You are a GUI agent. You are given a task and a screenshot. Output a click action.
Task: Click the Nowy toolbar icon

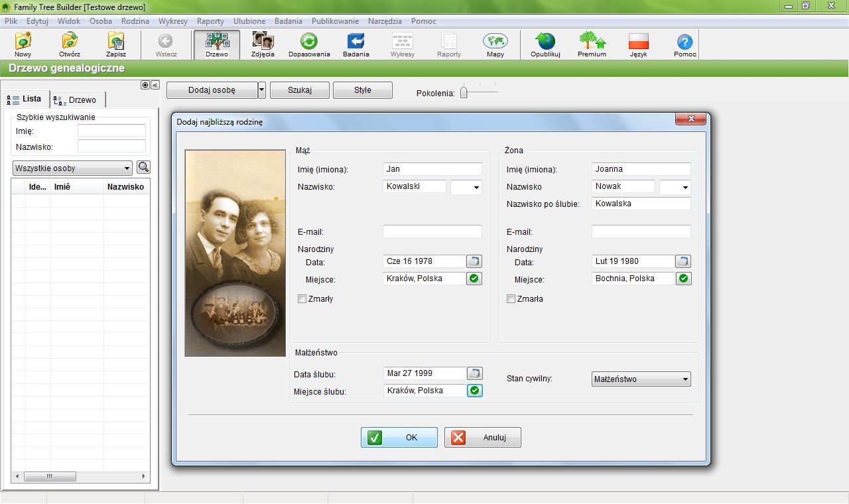click(x=23, y=44)
